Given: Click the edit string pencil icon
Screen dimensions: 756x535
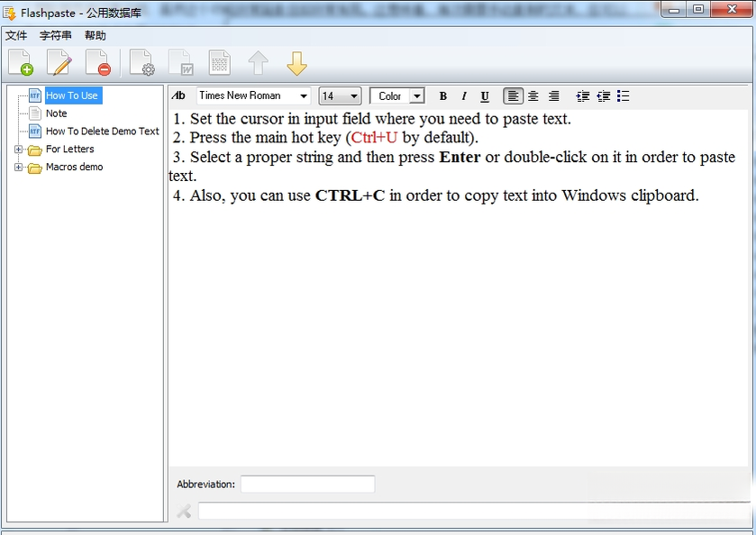Looking at the screenshot, I should (x=59, y=63).
